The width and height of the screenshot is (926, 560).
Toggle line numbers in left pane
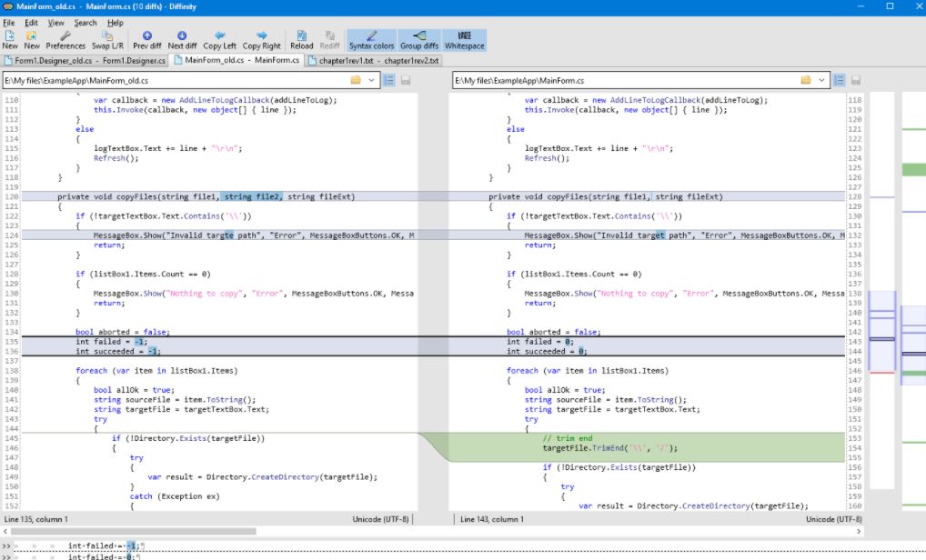coord(389,80)
